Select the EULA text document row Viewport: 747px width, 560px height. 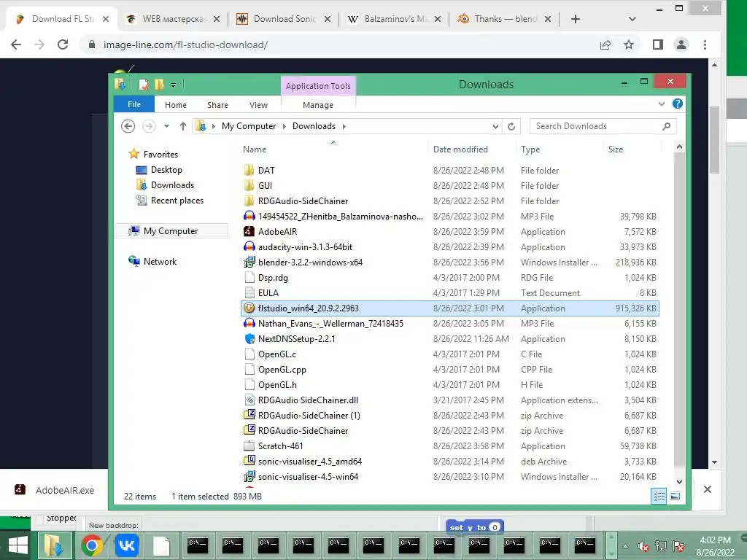pyautogui.click(x=449, y=293)
